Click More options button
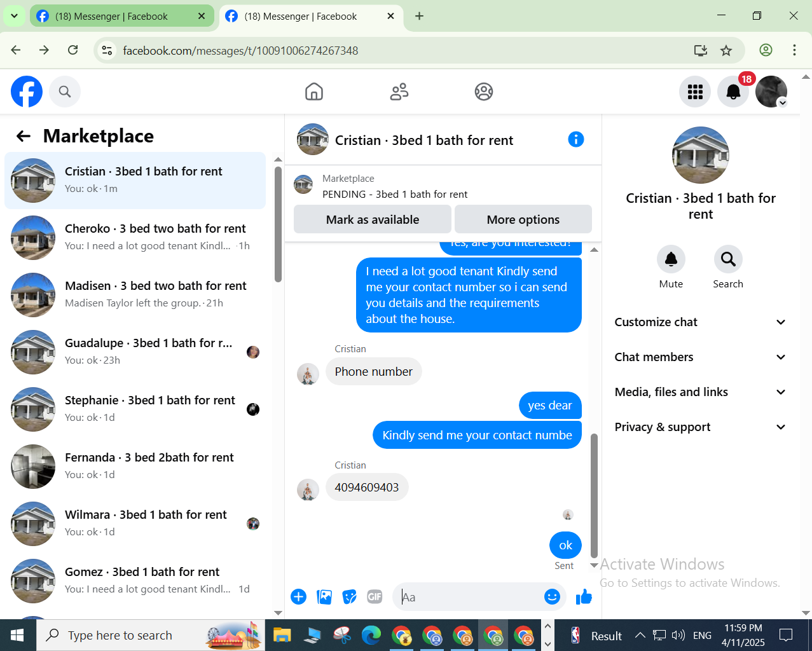Image resolution: width=812 pixels, height=651 pixels. [x=523, y=219]
